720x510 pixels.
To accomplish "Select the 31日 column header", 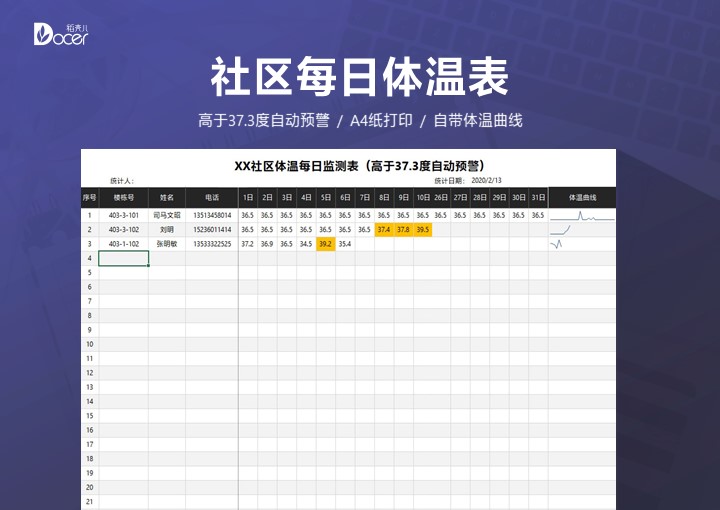I will 538,198.
